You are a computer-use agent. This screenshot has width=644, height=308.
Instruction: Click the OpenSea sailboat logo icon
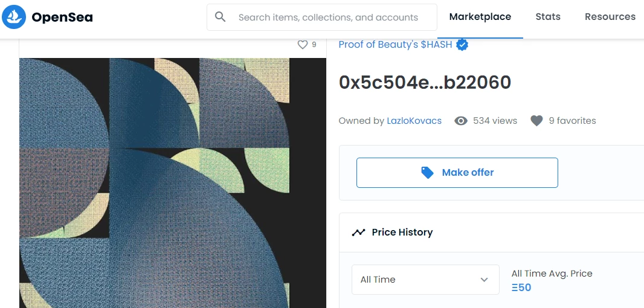(13, 17)
